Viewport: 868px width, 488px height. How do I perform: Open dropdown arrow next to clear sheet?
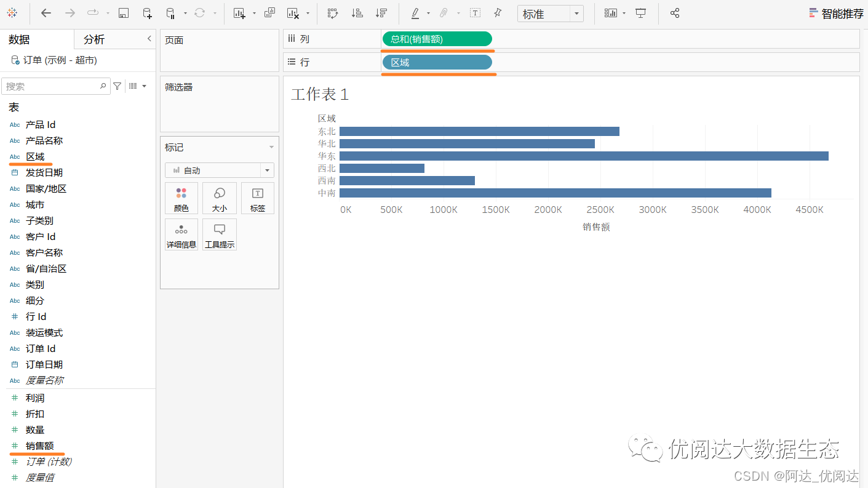(308, 13)
